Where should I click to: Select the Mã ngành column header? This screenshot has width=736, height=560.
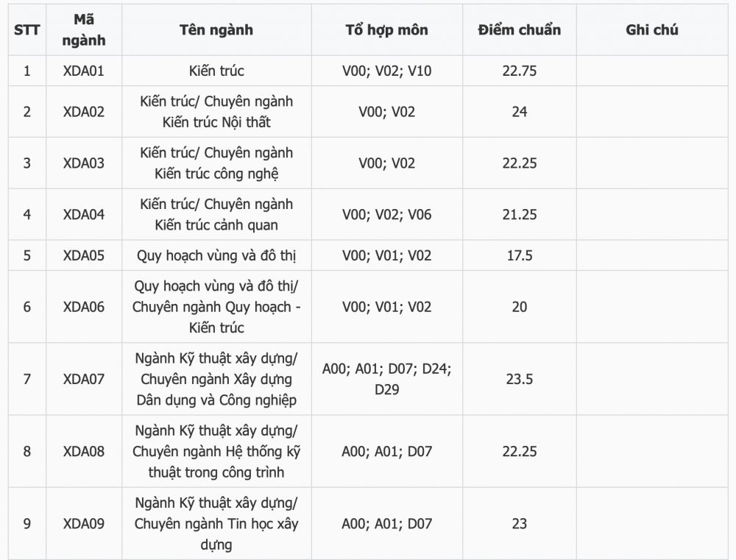pos(84,30)
